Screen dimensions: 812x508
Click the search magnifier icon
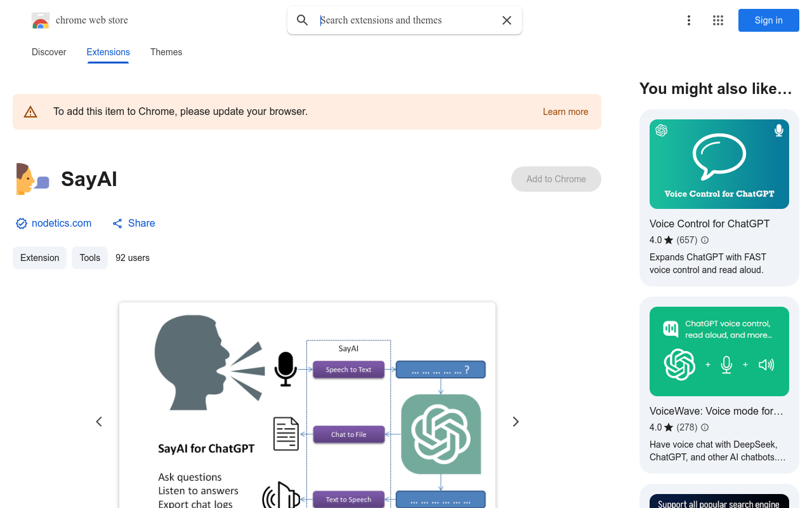pos(303,20)
